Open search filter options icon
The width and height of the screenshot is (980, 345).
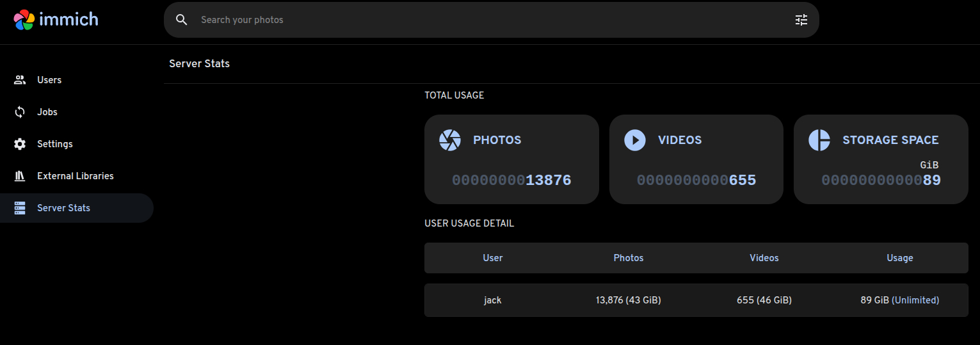point(801,20)
